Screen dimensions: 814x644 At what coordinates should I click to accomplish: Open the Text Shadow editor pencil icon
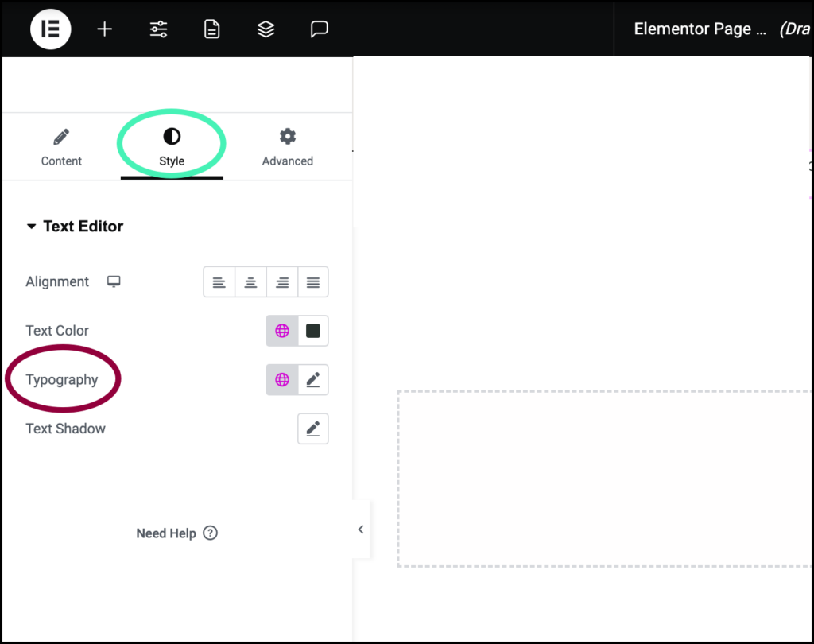pos(312,429)
